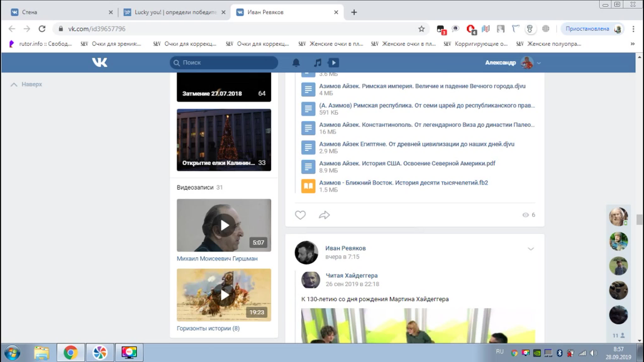The width and height of the screenshot is (644, 362).
Task: Open Ближний Восток fb2 file link
Action: 403,183
